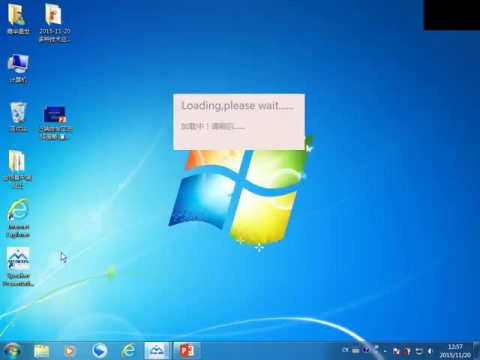Open the clock showing 12:57
This screenshot has height=360, width=480.
tap(455, 351)
